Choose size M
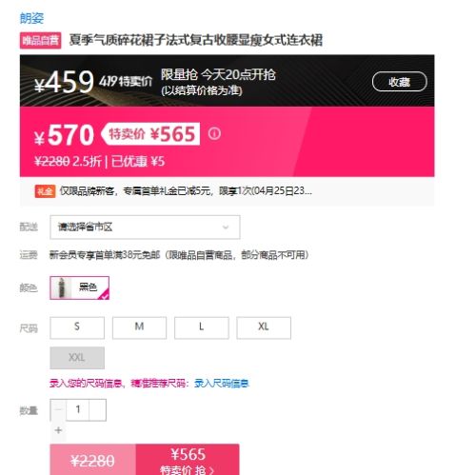The image size is (476, 475). pos(139,327)
